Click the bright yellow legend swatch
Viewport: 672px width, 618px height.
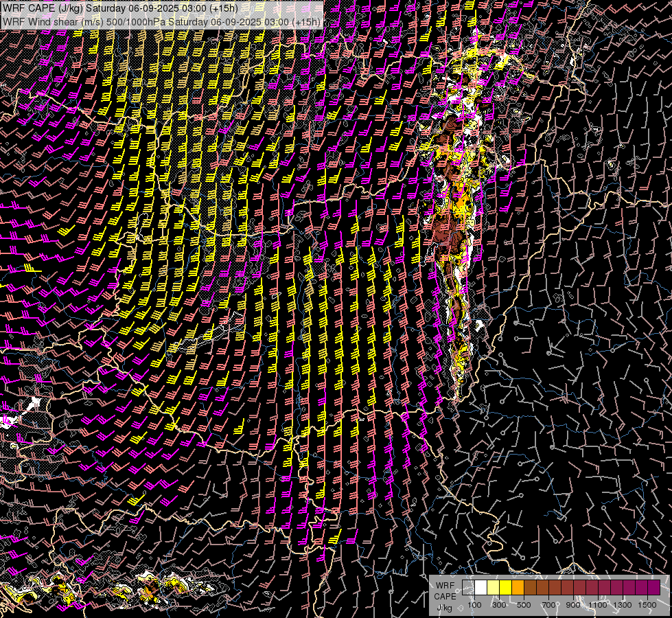click(x=506, y=588)
